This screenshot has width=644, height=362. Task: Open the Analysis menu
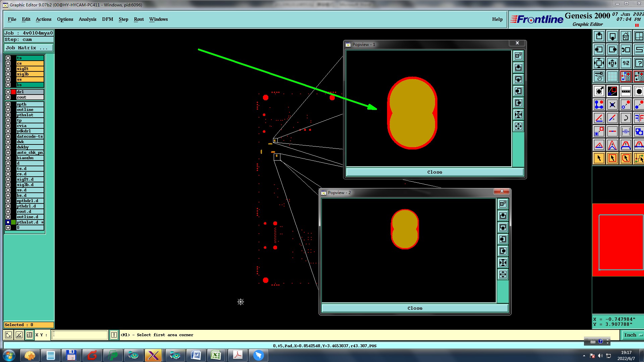point(87,19)
